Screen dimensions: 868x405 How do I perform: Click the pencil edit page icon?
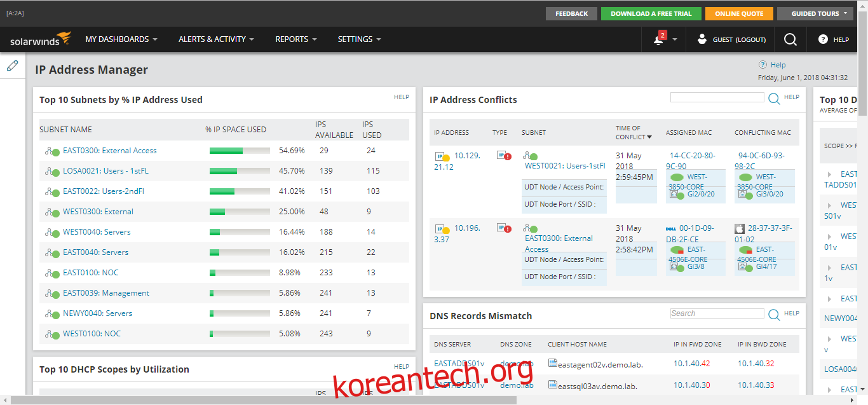pyautogui.click(x=12, y=65)
